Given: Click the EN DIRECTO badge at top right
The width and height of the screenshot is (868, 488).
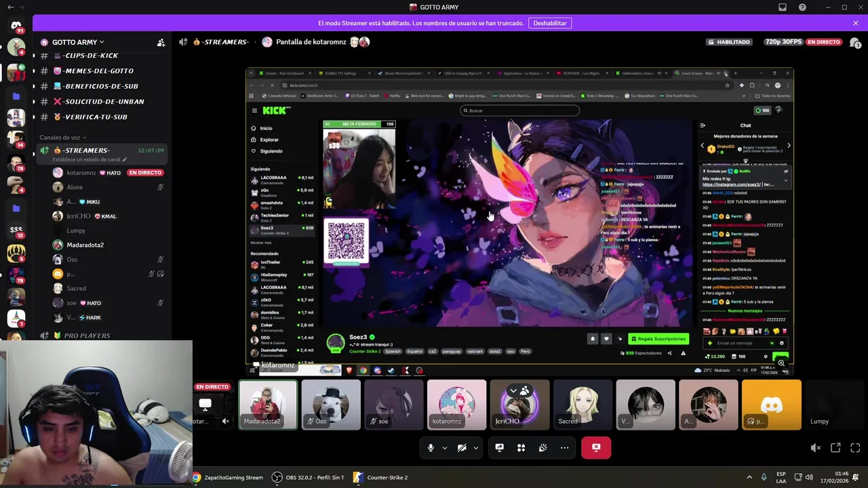Looking at the screenshot, I should (x=824, y=42).
